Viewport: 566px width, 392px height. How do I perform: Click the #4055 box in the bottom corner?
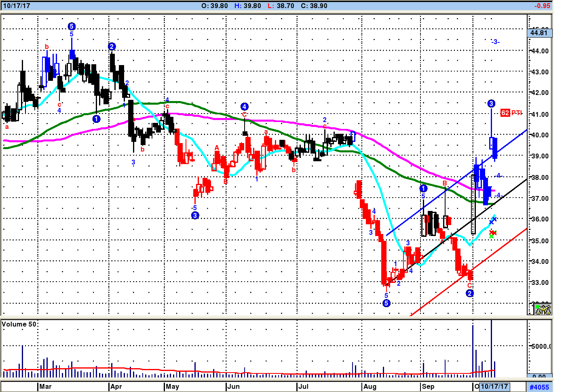click(x=539, y=387)
